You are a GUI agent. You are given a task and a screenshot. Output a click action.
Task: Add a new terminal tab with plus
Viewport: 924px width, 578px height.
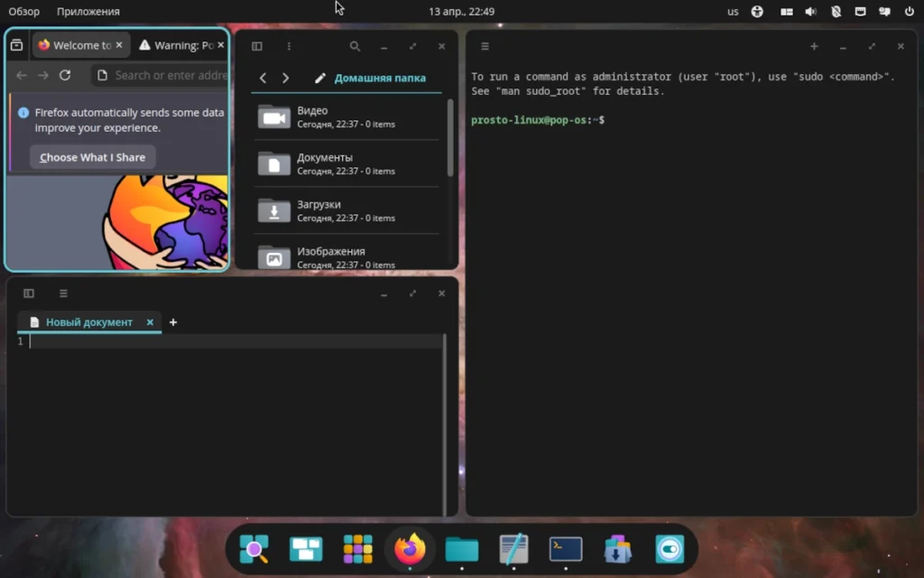(x=814, y=46)
